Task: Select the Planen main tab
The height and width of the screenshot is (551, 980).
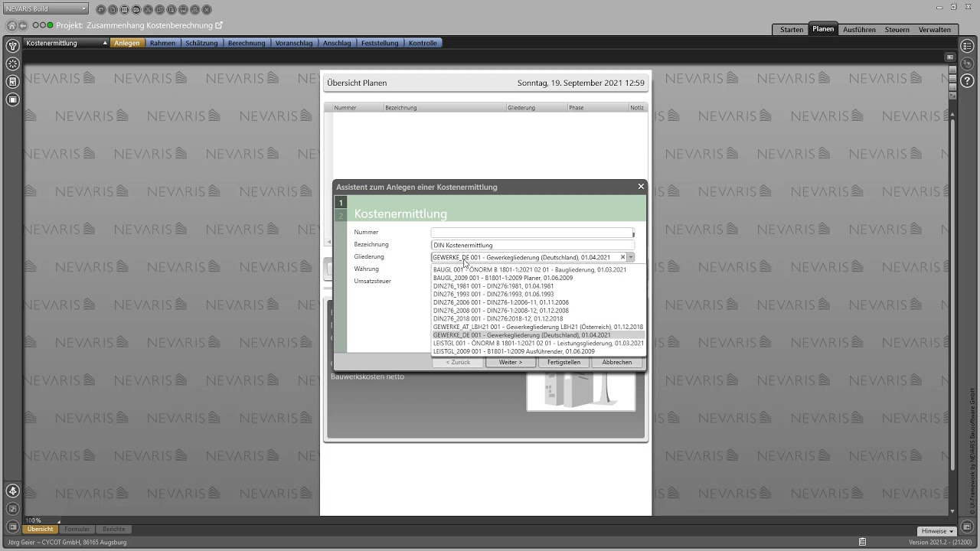Action: coord(823,29)
